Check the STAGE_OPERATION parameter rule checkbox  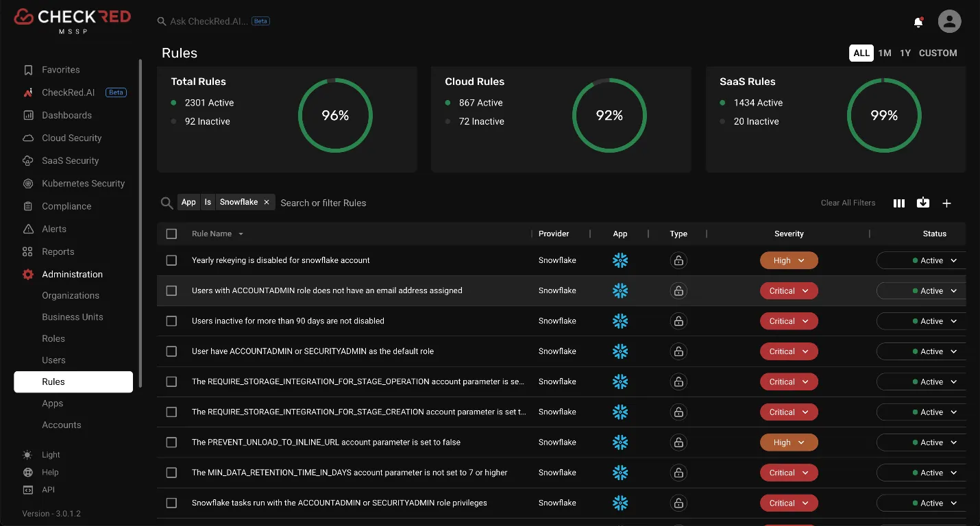171,381
